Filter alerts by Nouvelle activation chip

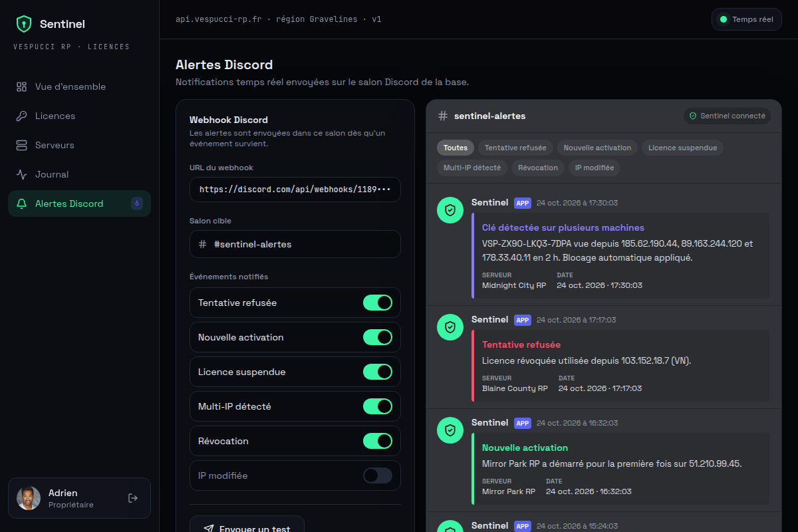pyautogui.click(x=597, y=148)
